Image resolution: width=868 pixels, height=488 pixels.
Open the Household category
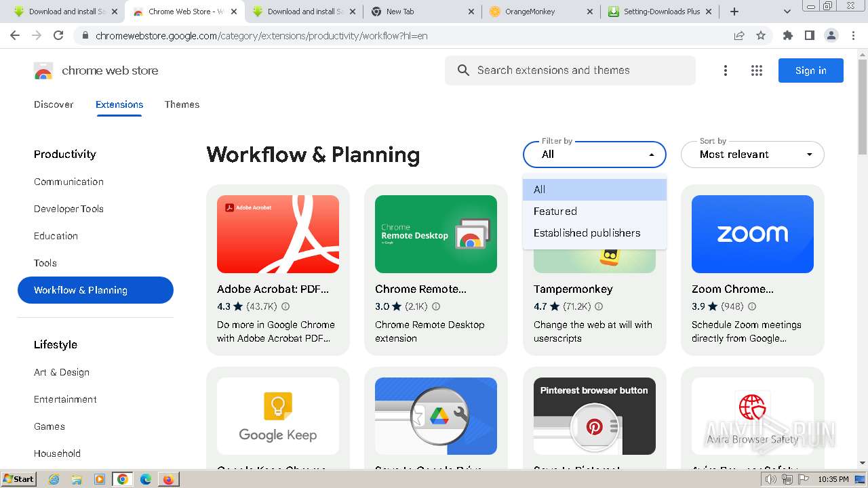coord(58,453)
